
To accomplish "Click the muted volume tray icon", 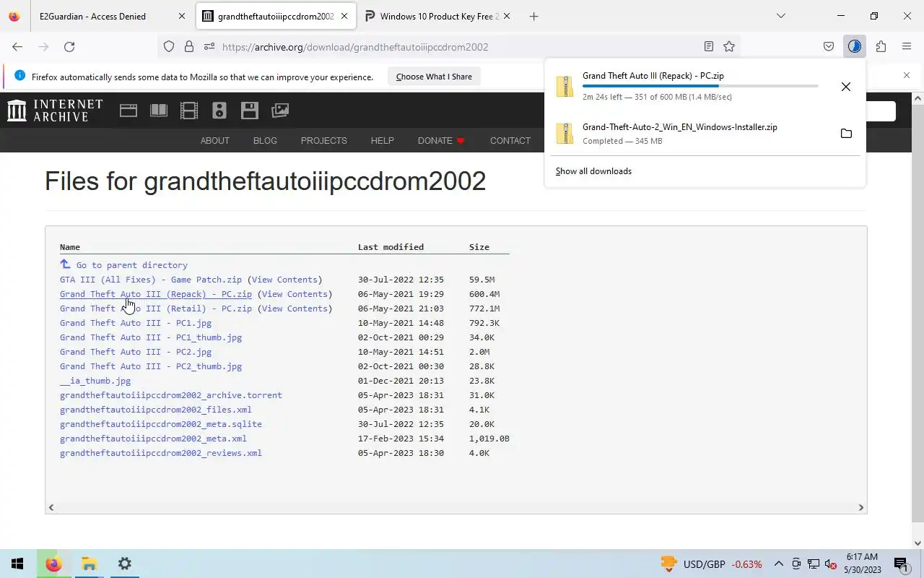I will [830, 564].
